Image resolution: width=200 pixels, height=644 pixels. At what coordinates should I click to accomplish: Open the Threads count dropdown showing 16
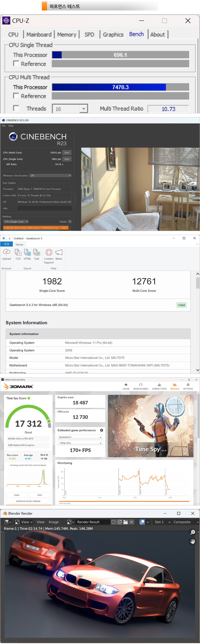click(x=83, y=109)
